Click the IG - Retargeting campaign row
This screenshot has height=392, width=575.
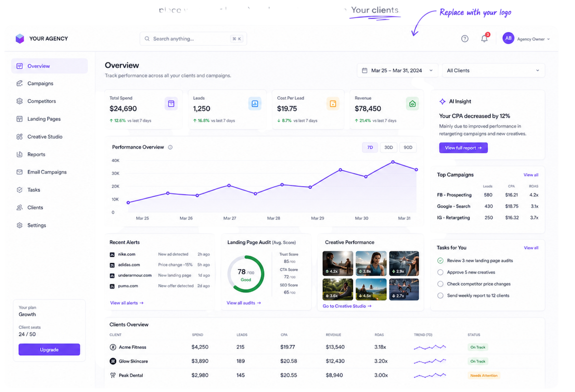488,218
